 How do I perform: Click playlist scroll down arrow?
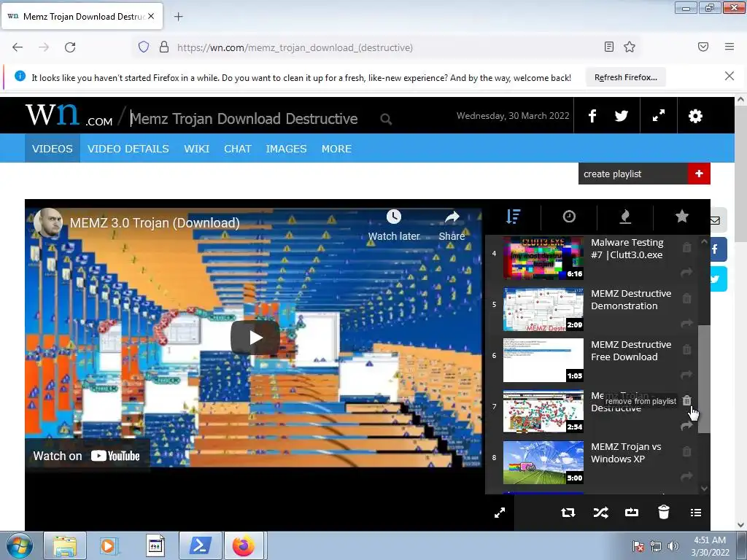[704, 489]
